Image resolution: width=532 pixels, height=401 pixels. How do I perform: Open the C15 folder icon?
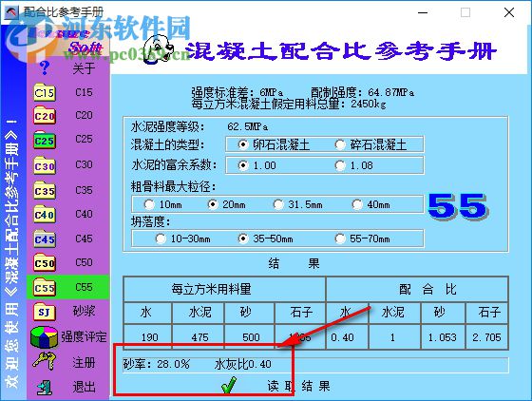click(x=45, y=92)
